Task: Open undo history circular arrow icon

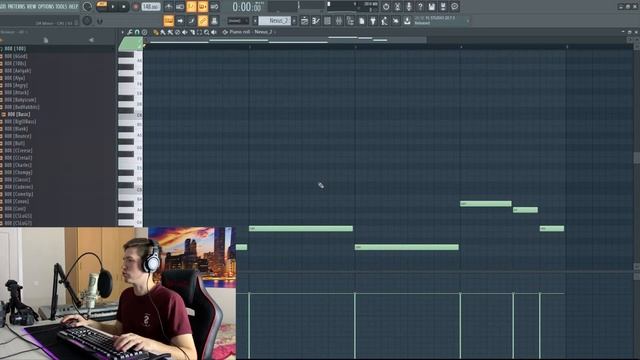Action: point(386,7)
